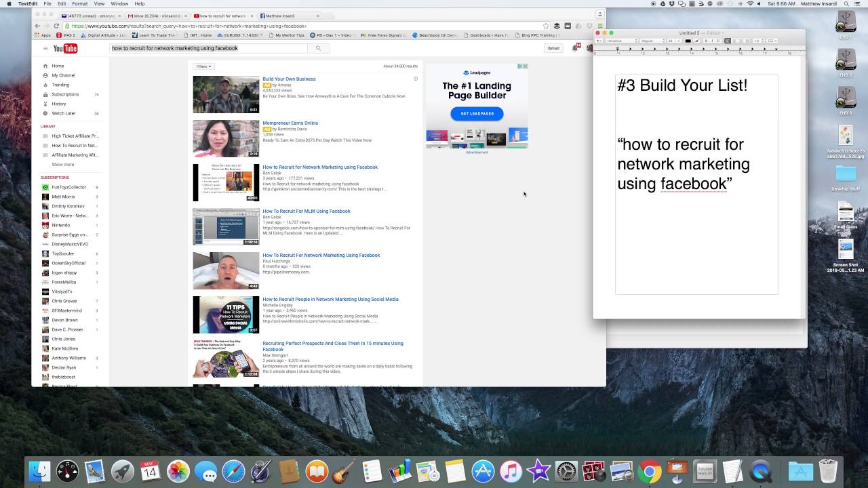Image resolution: width=868 pixels, height=488 pixels.
Task: Open the Chrome hamburger menu
Action: click(599, 26)
